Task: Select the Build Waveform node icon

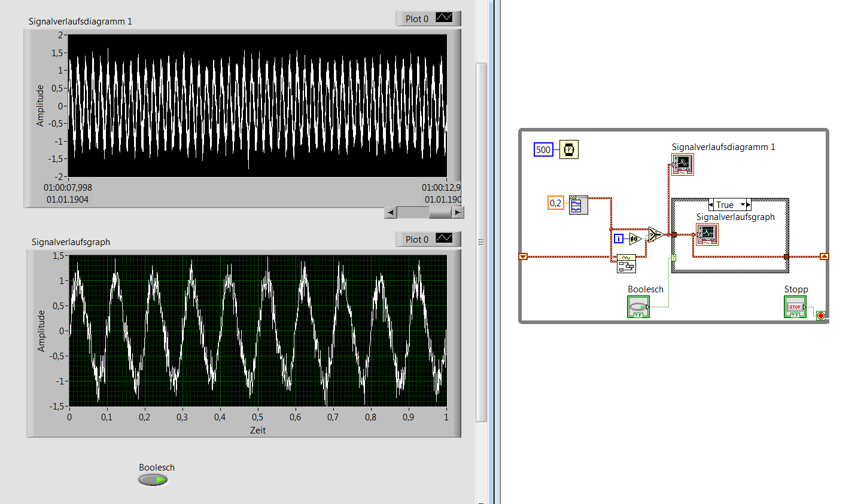Action: [626, 264]
